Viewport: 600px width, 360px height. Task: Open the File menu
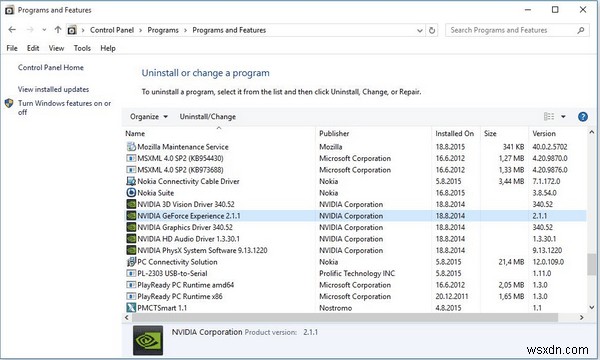(12, 48)
